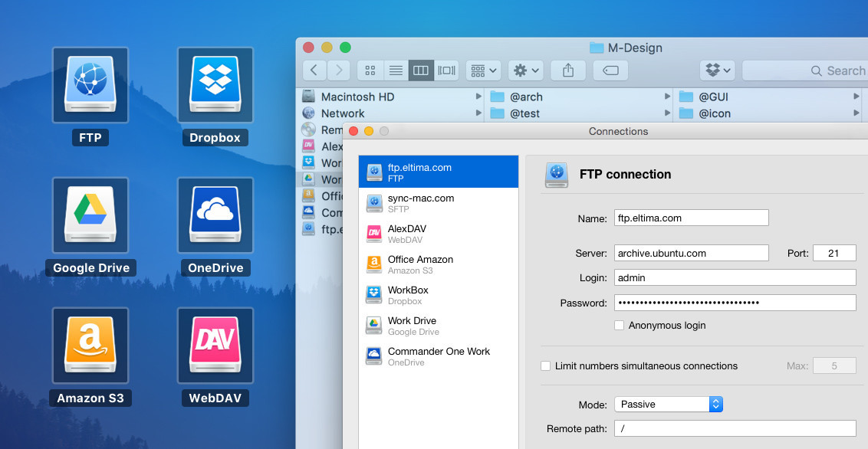This screenshot has height=449, width=868.
Task: Click the AlexDAV WebDAV connection icon
Action: click(374, 234)
